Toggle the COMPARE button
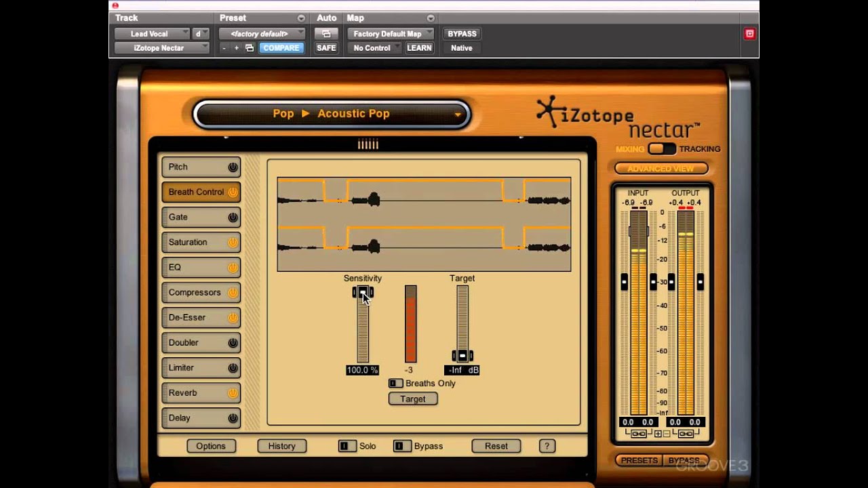Image resolution: width=868 pixels, height=488 pixels. (x=281, y=48)
